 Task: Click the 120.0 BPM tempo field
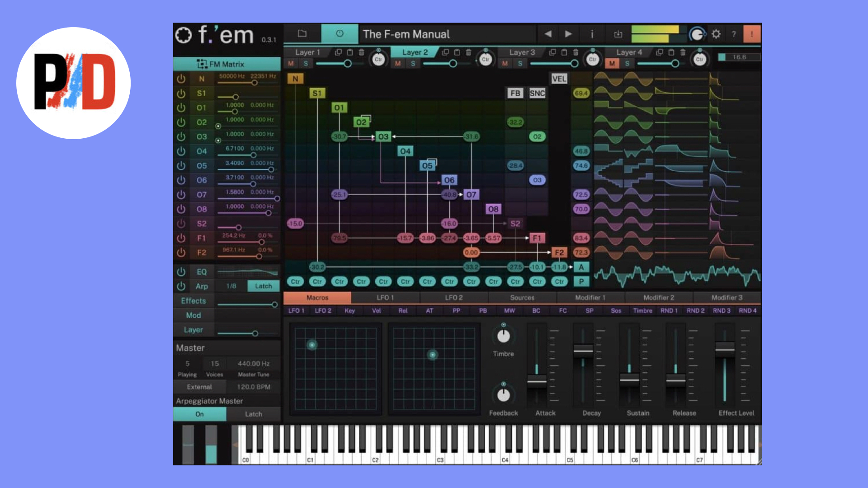253,387
